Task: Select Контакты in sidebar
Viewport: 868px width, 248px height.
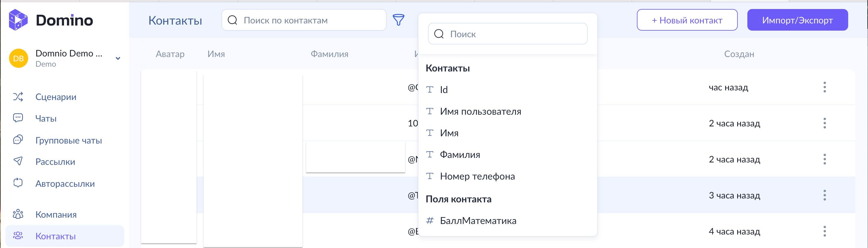Action: click(56, 236)
